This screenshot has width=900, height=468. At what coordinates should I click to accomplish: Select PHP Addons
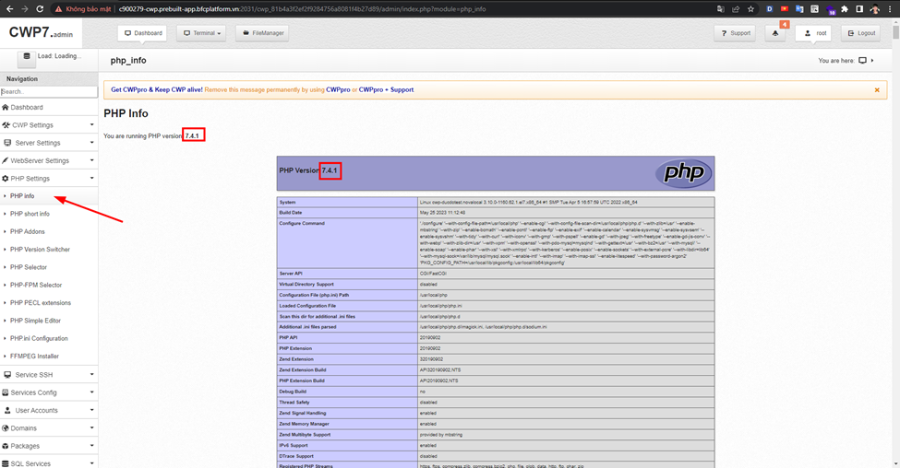point(27,232)
